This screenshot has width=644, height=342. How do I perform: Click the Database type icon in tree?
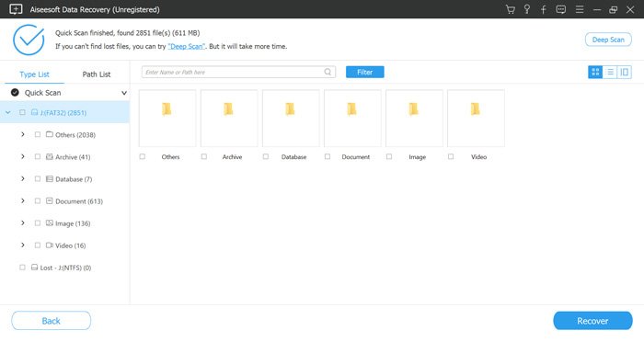50,178
